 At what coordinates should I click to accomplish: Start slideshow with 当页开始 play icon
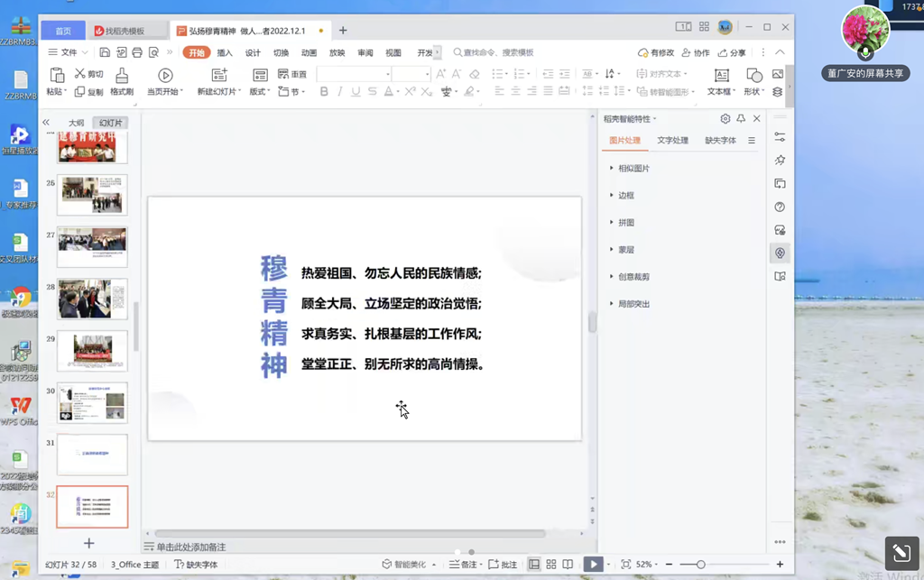click(x=165, y=76)
